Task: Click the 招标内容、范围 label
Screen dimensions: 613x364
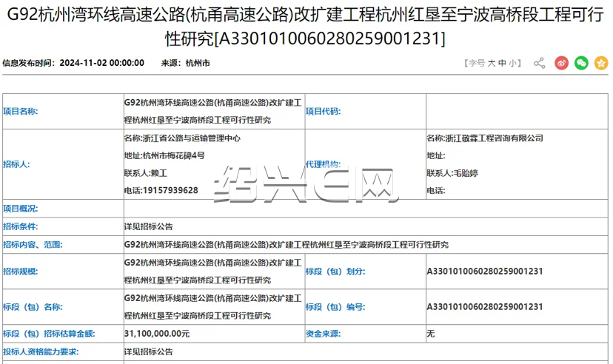Action: pos(33,244)
